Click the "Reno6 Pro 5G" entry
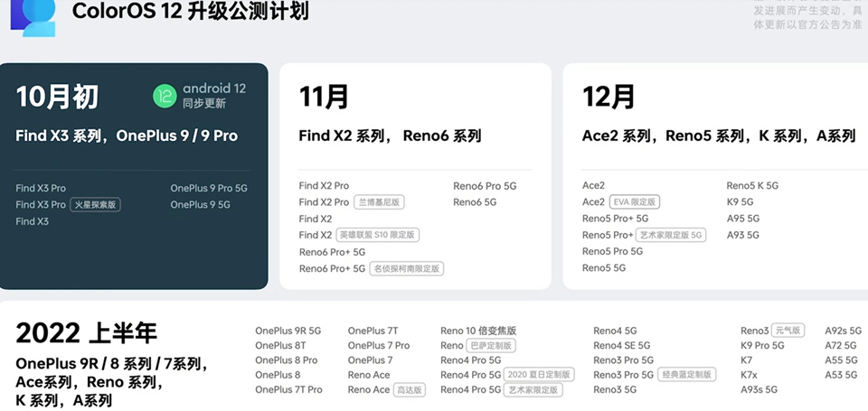 (485, 186)
